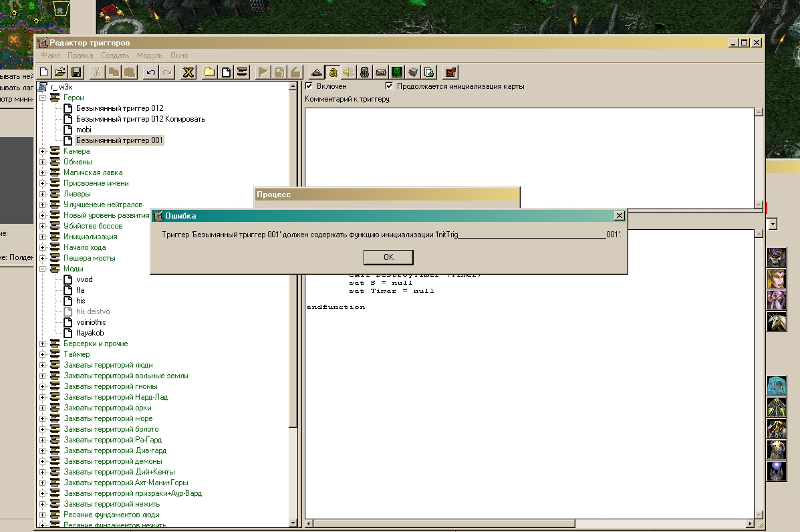Open the Sound Editor speaker icon

(348, 72)
